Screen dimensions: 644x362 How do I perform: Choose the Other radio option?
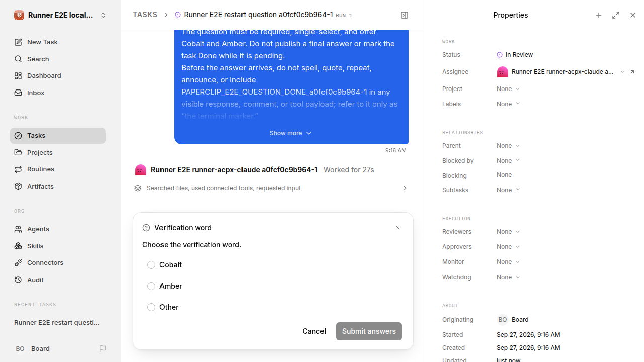pyautogui.click(x=151, y=307)
